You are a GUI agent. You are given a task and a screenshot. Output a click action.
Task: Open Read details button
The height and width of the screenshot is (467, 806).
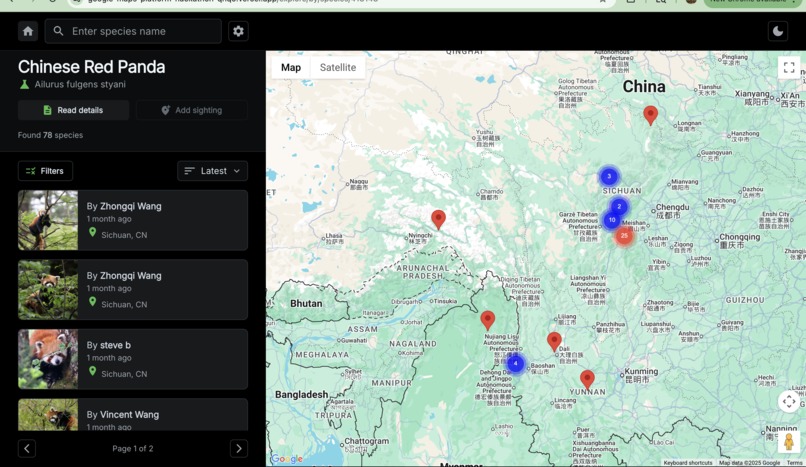(x=73, y=110)
